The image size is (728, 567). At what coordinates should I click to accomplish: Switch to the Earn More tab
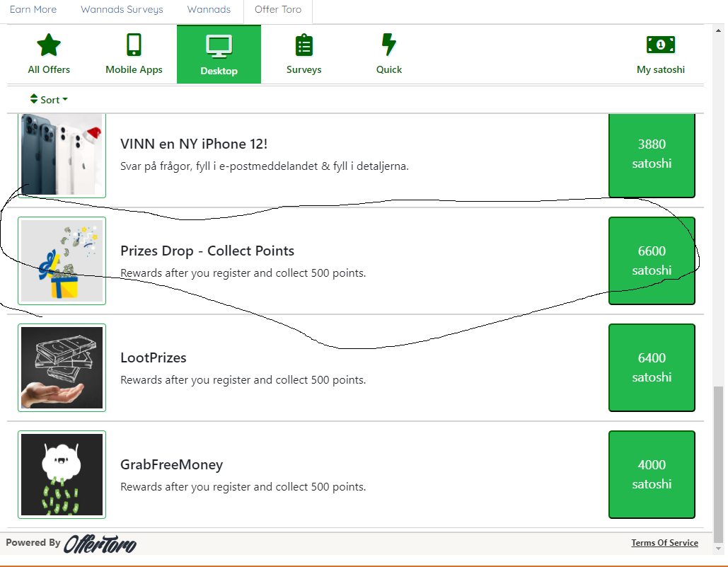[x=33, y=9]
